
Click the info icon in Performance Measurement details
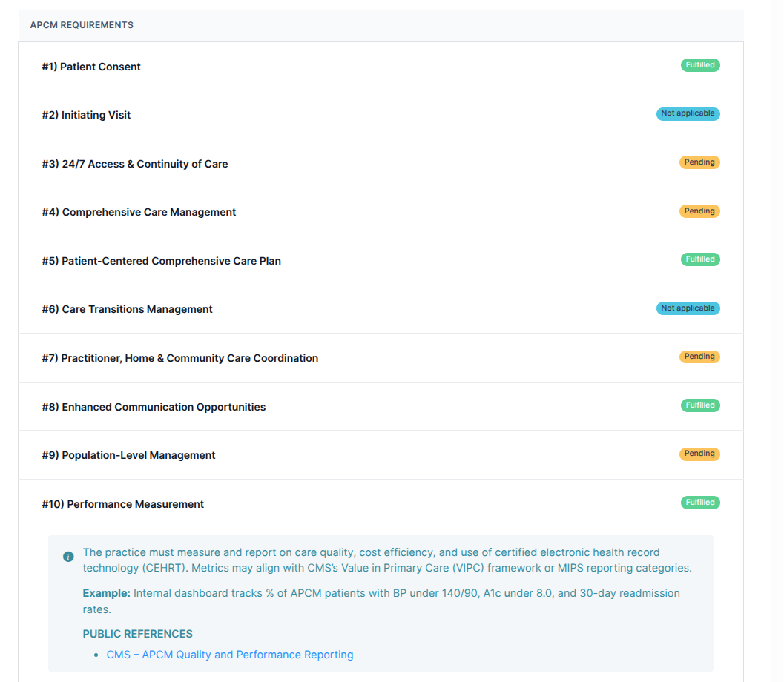tap(68, 555)
